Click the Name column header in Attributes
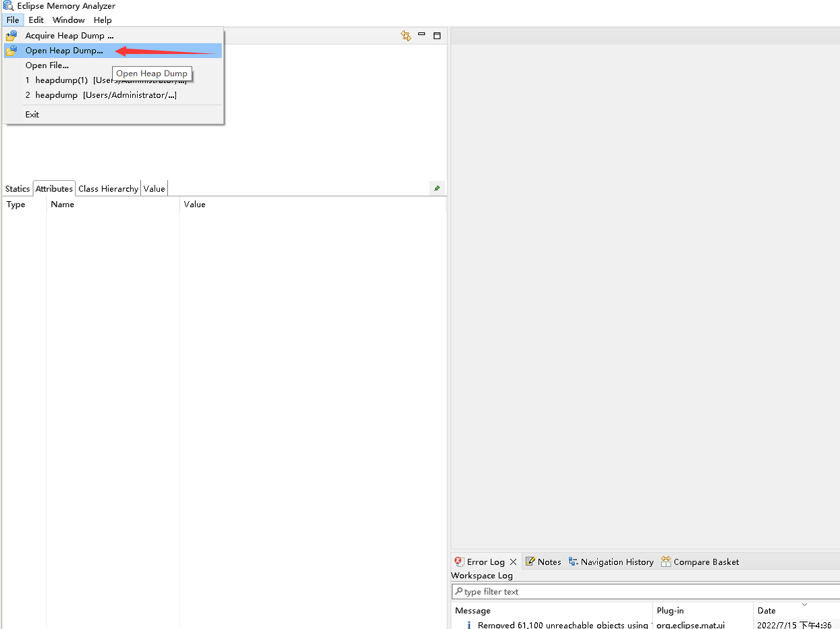The height and width of the screenshot is (629, 840). (113, 204)
